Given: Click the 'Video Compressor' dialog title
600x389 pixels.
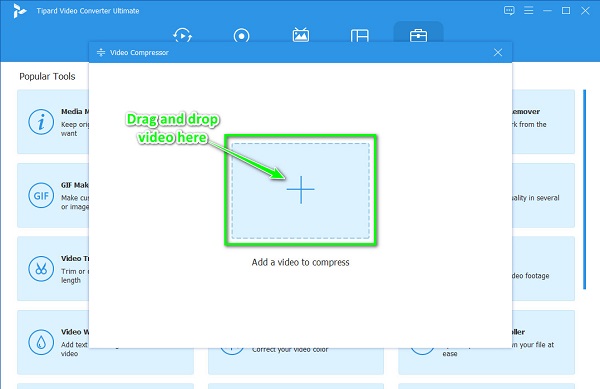Looking at the screenshot, I should pyautogui.click(x=139, y=52).
